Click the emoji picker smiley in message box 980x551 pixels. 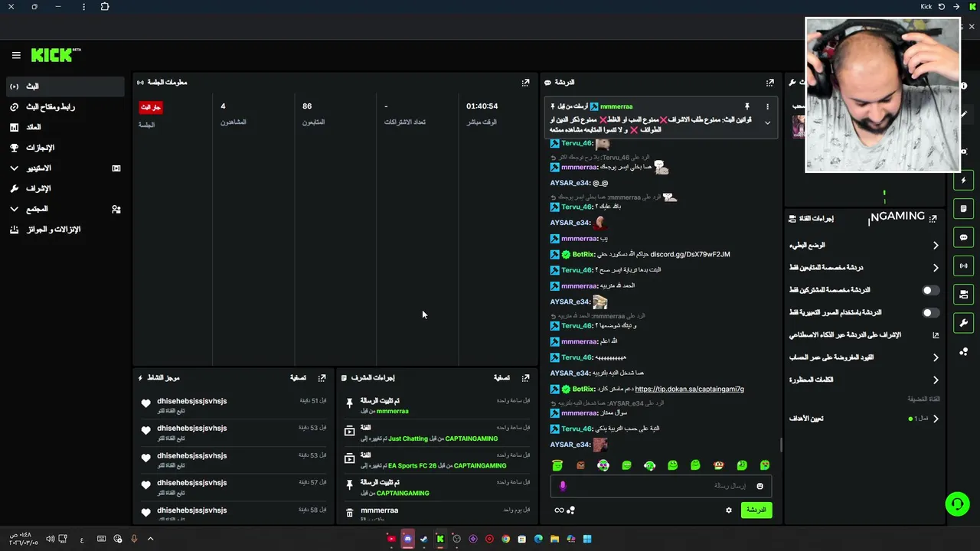pos(759,486)
